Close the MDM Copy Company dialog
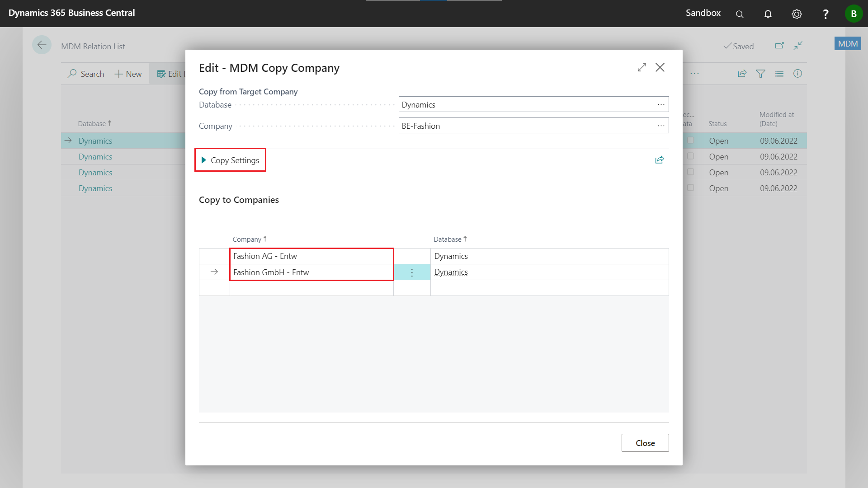868x488 pixels. point(660,67)
